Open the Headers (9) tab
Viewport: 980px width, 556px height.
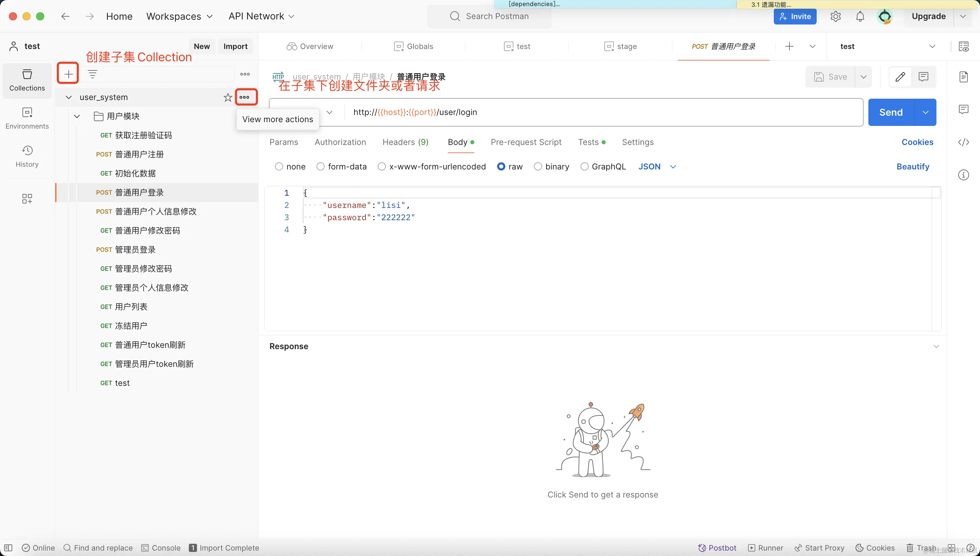(x=405, y=142)
